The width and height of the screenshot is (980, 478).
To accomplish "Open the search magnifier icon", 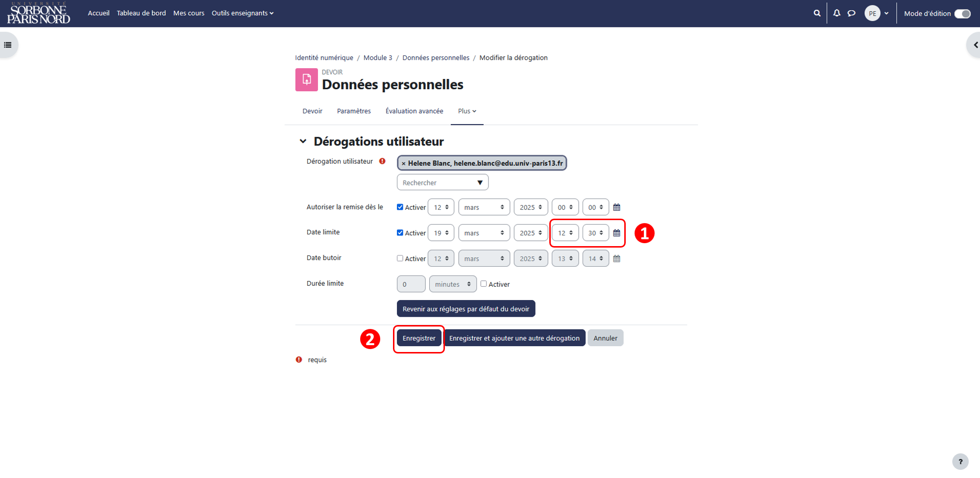I will coord(817,13).
